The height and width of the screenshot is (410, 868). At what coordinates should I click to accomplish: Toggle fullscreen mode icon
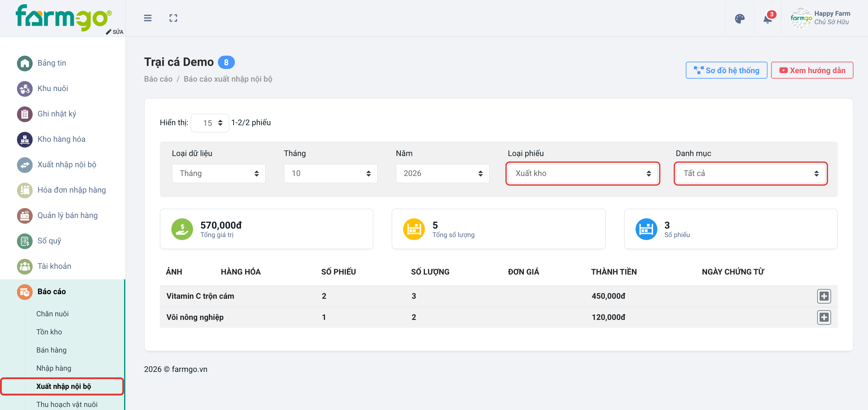173,18
